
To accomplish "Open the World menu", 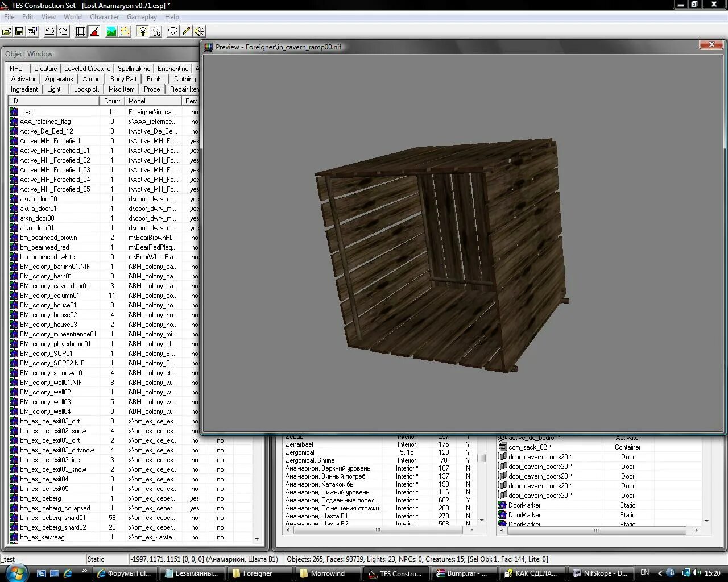I will pos(72,17).
